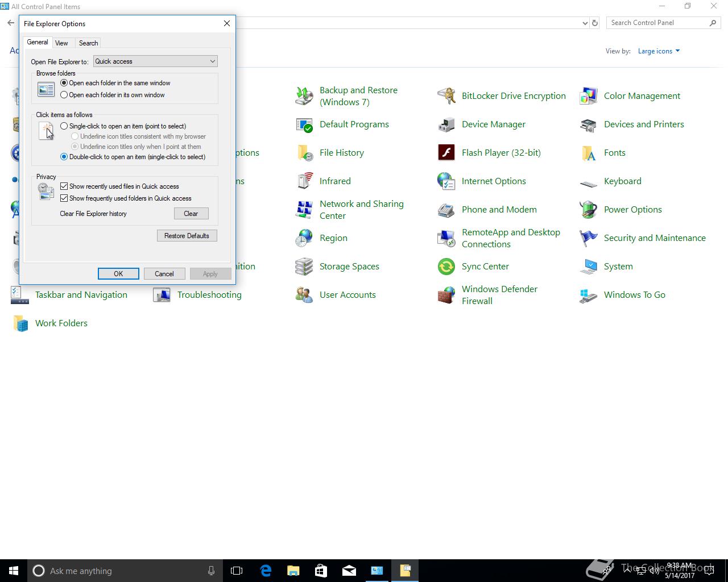The height and width of the screenshot is (582, 728).
Task: Click the Windows To Go icon
Action: point(589,295)
